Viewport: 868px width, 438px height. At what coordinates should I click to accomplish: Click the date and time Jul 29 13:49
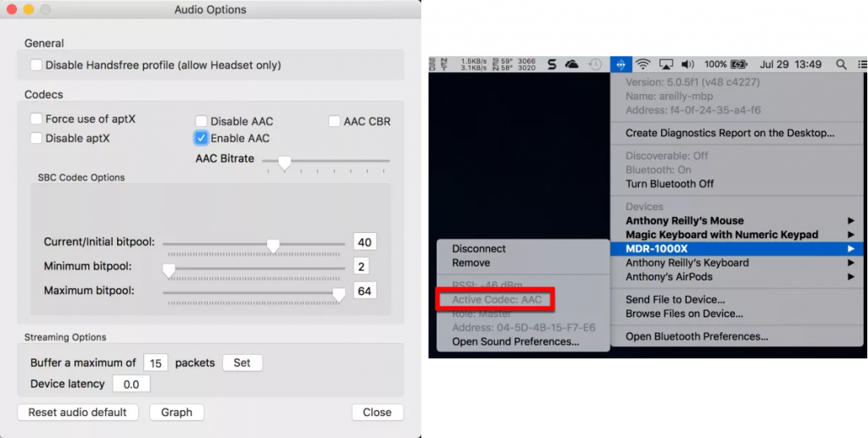pyautogui.click(x=791, y=64)
